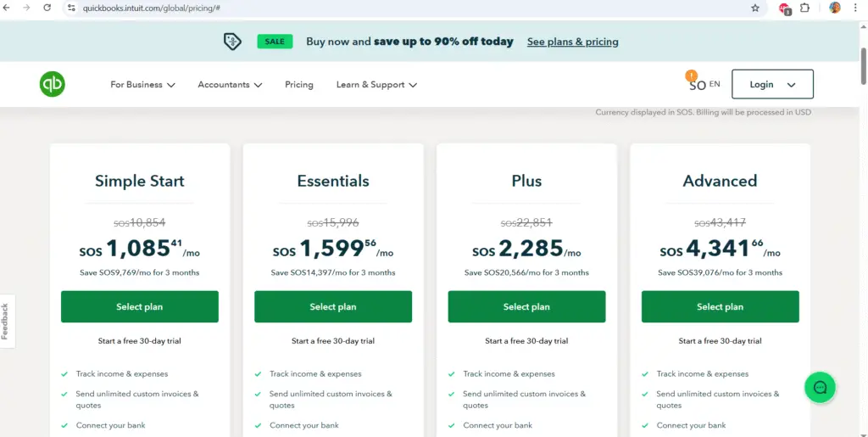This screenshot has height=437, width=868.
Task: Open the Learn & Support dropdown
Action: pyautogui.click(x=376, y=85)
